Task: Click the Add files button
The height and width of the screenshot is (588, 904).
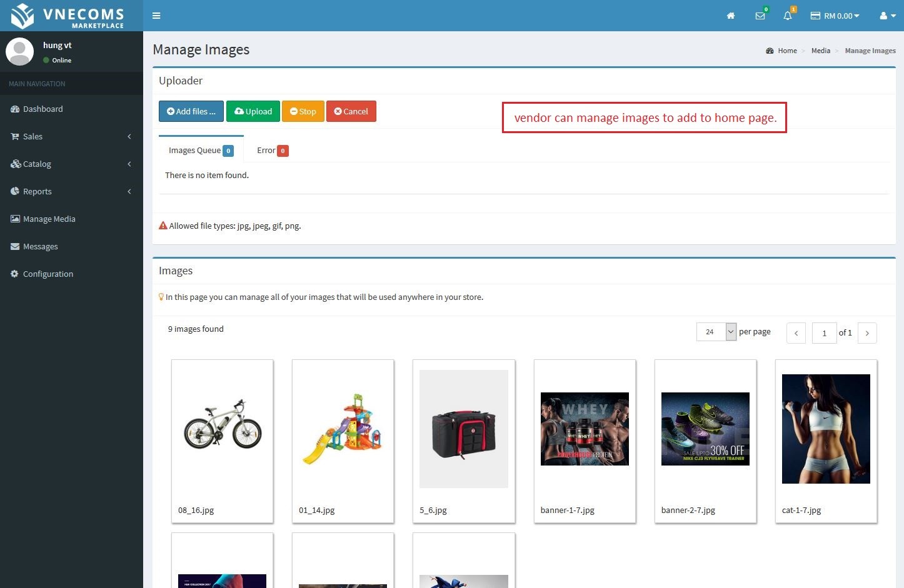Action: 191,111
